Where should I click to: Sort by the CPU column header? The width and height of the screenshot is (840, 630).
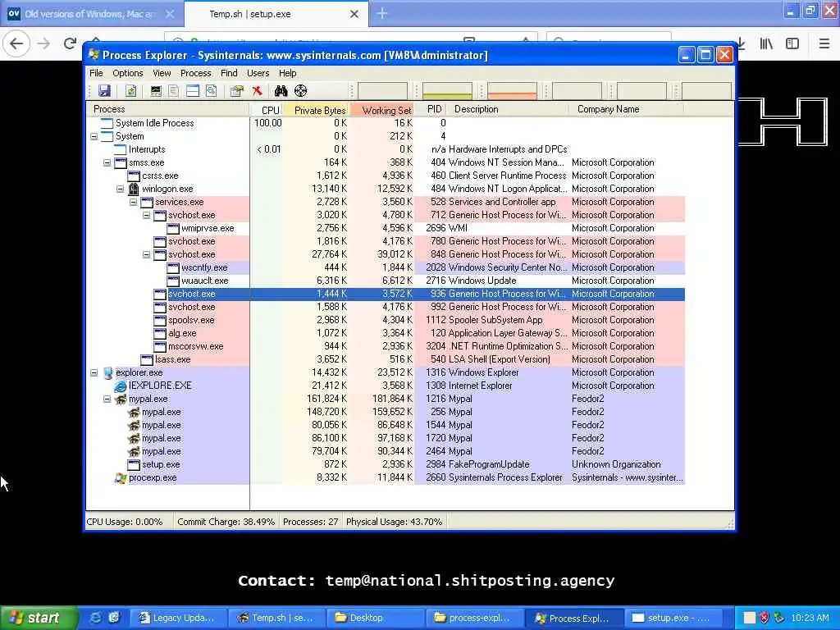(x=267, y=110)
